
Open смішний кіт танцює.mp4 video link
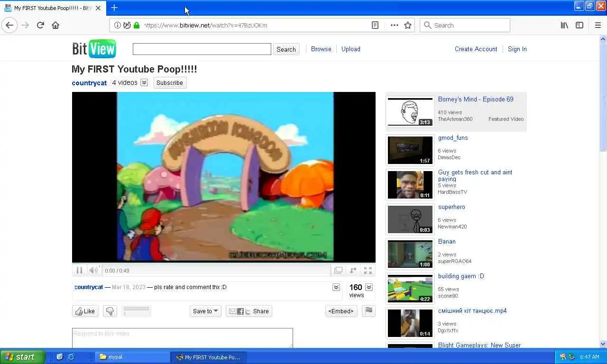(472, 311)
